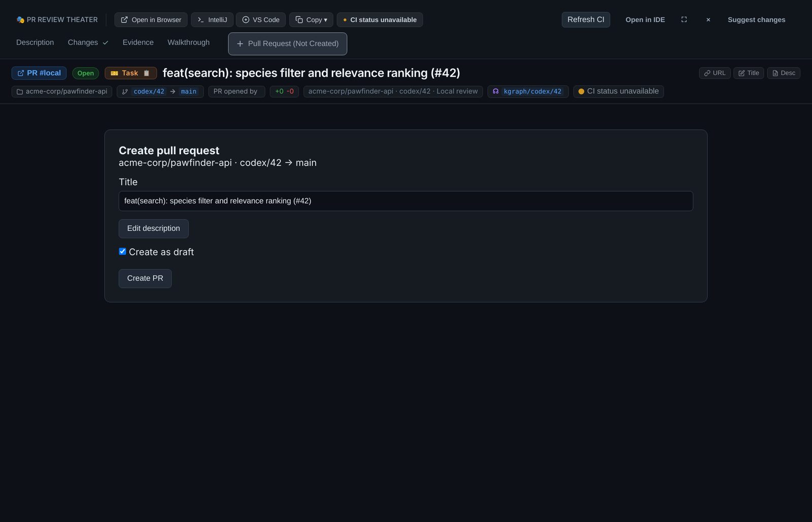Image resolution: width=812 pixels, height=522 pixels.
Task: Click CI status unavailable chip in header row
Action: point(618,91)
